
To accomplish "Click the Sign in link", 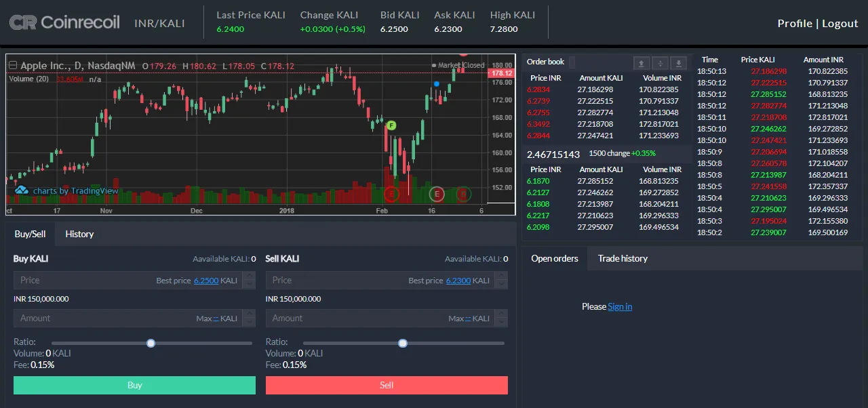I will [620, 306].
